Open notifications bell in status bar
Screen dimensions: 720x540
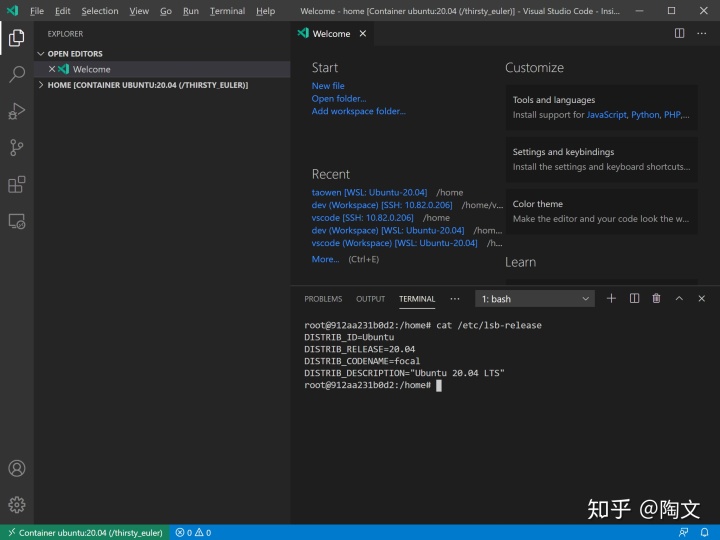point(704,533)
